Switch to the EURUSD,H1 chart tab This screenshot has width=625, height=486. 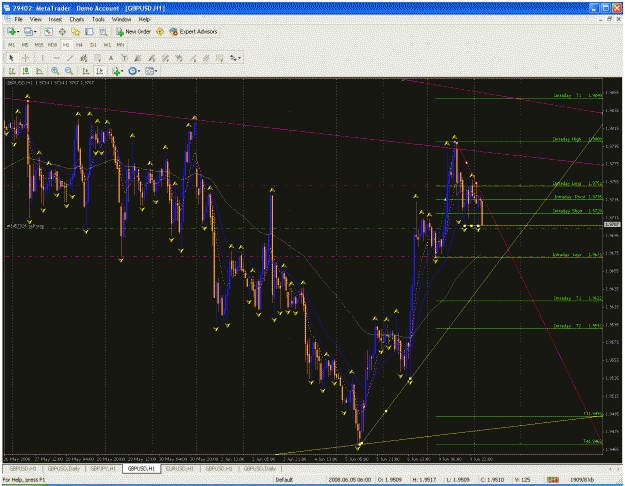point(179,468)
